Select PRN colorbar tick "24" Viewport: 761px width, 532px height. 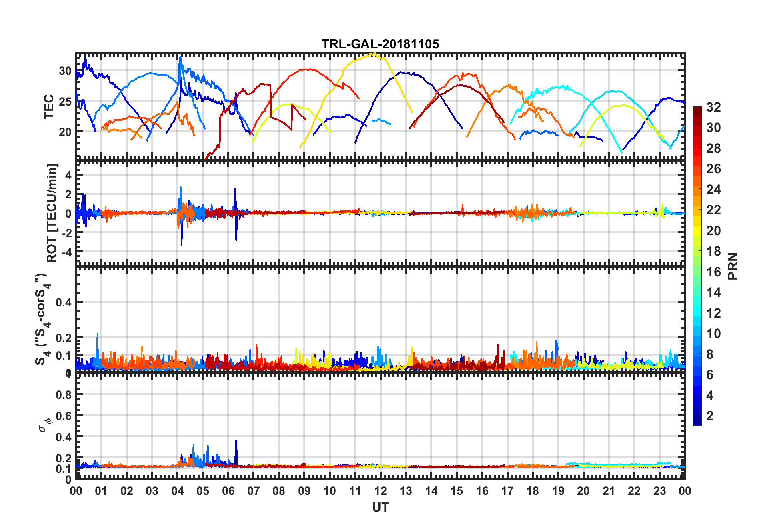coord(713,190)
